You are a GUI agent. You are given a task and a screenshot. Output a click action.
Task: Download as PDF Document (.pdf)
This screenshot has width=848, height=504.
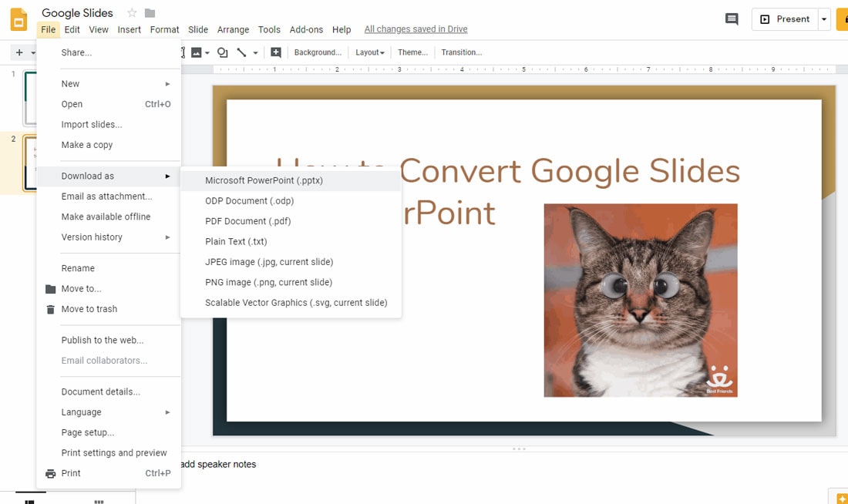click(x=291, y=221)
